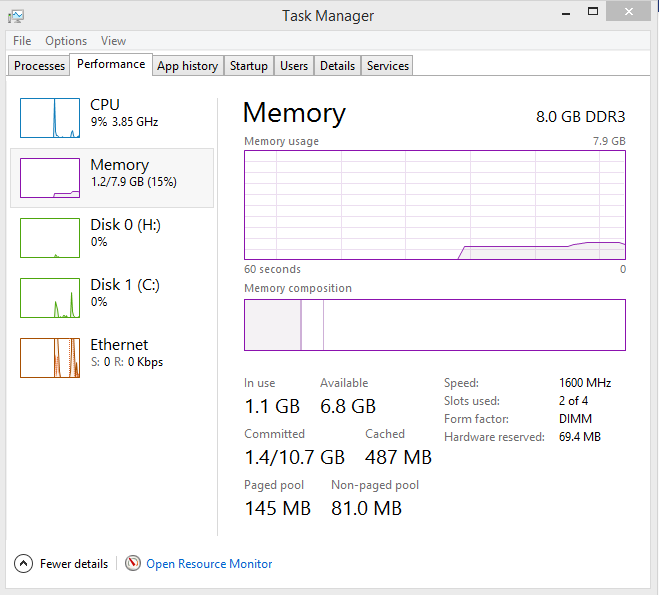Click the Disk 0 (H:) label
This screenshot has height=595, width=659.
(125, 225)
